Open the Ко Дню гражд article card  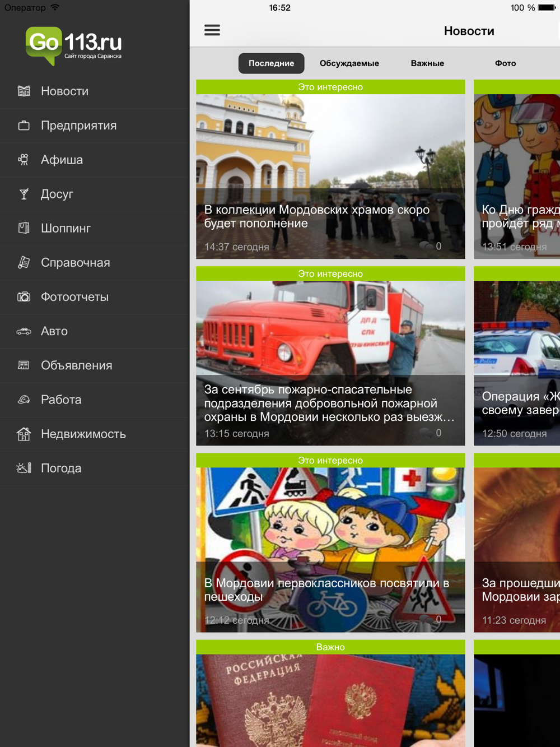[517, 169]
